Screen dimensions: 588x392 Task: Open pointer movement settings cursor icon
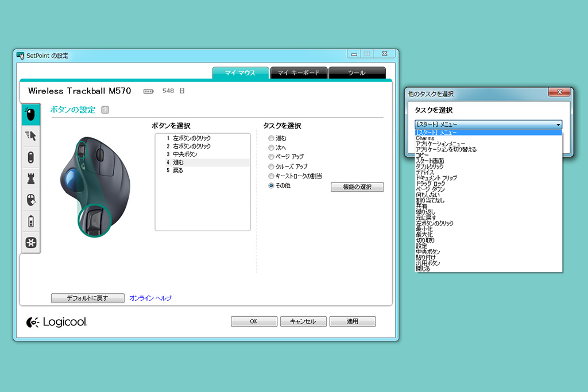click(x=31, y=135)
